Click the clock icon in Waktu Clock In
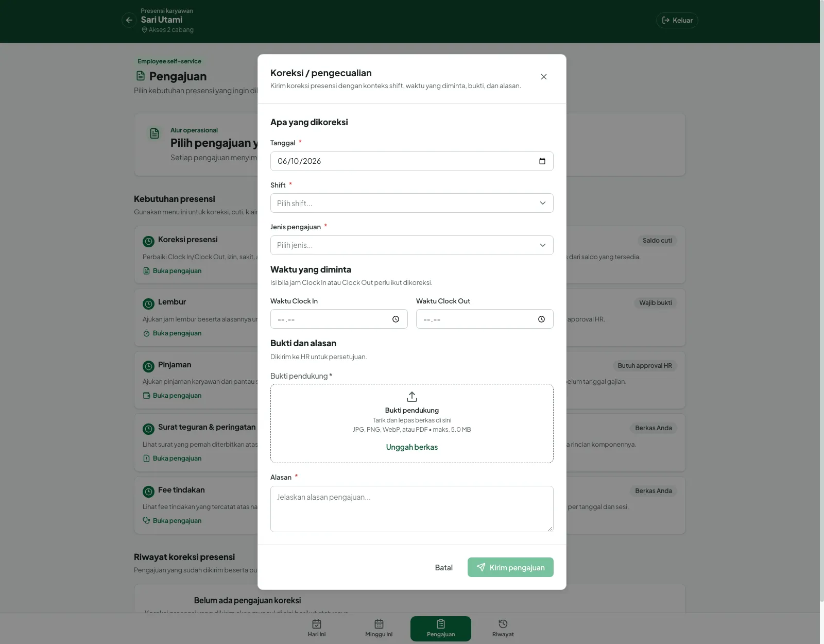Viewport: 824px width, 644px height. tap(396, 319)
